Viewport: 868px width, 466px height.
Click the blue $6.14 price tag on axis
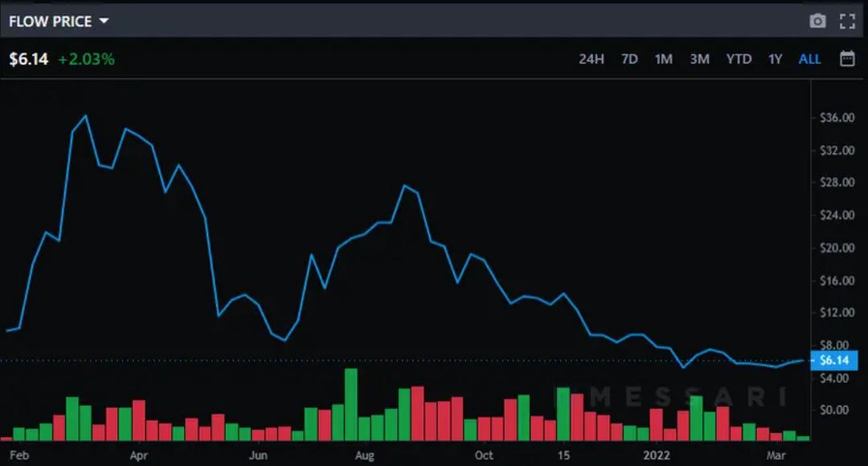coord(834,361)
